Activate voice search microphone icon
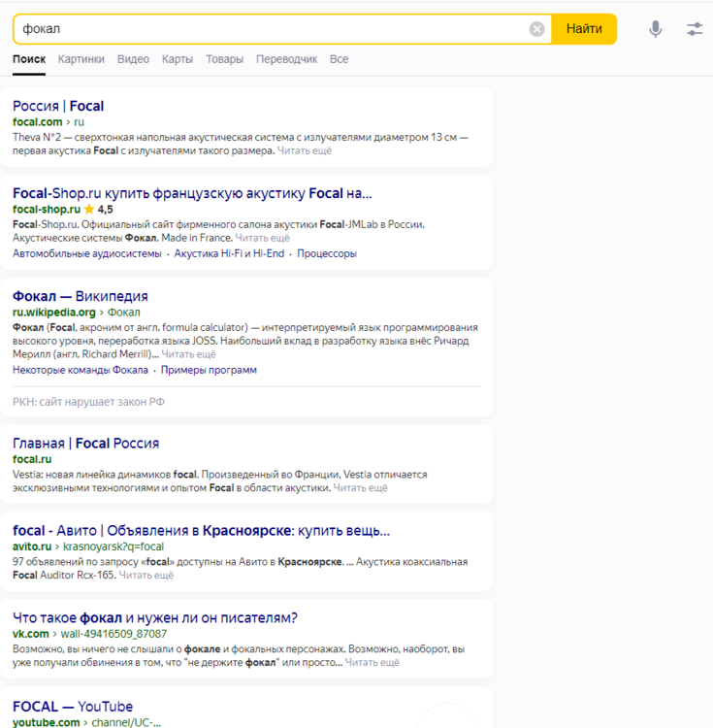The width and height of the screenshot is (713, 728). tap(655, 29)
